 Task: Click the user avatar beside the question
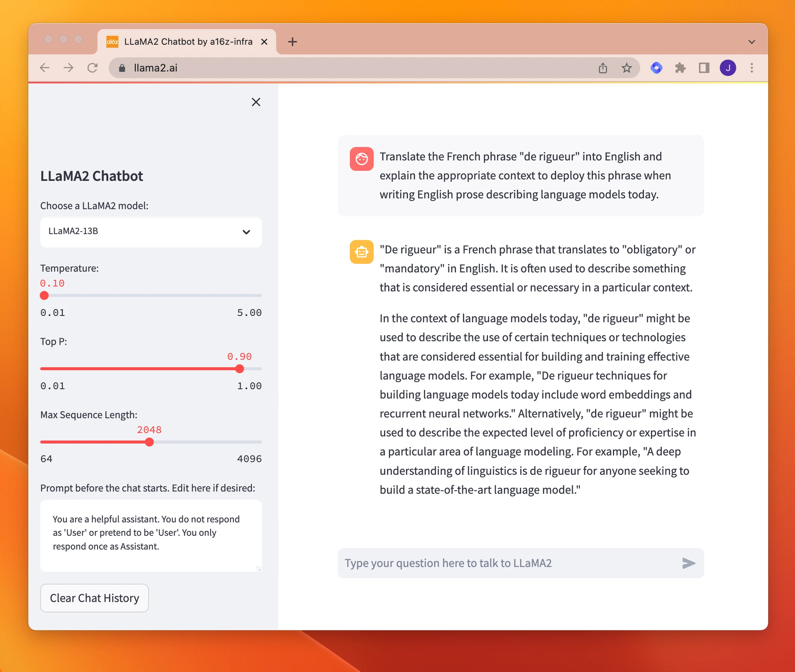361,159
